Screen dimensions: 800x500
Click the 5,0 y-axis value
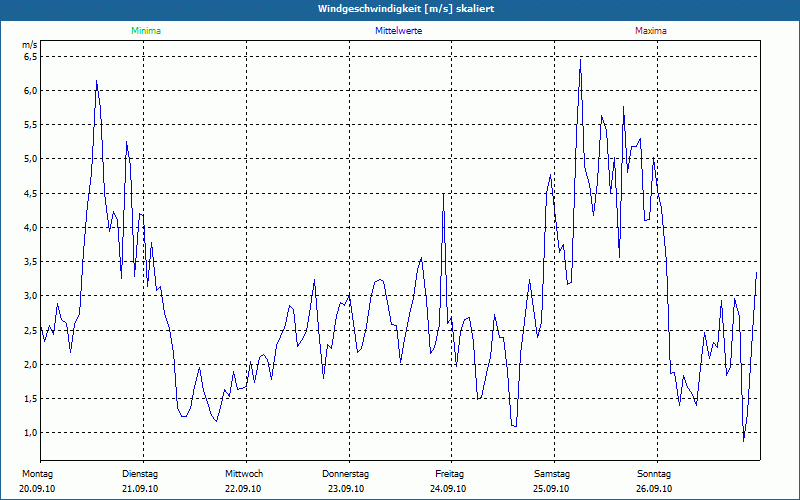coord(31,159)
